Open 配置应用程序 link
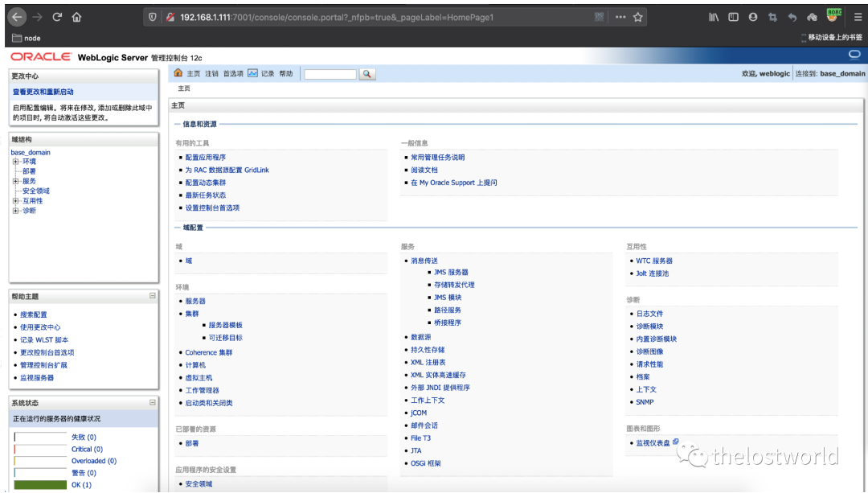 [x=206, y=158]
